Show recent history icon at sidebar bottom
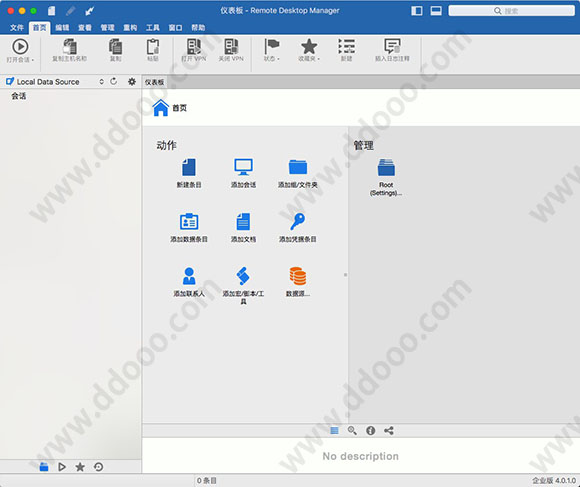 coord(98,467)
